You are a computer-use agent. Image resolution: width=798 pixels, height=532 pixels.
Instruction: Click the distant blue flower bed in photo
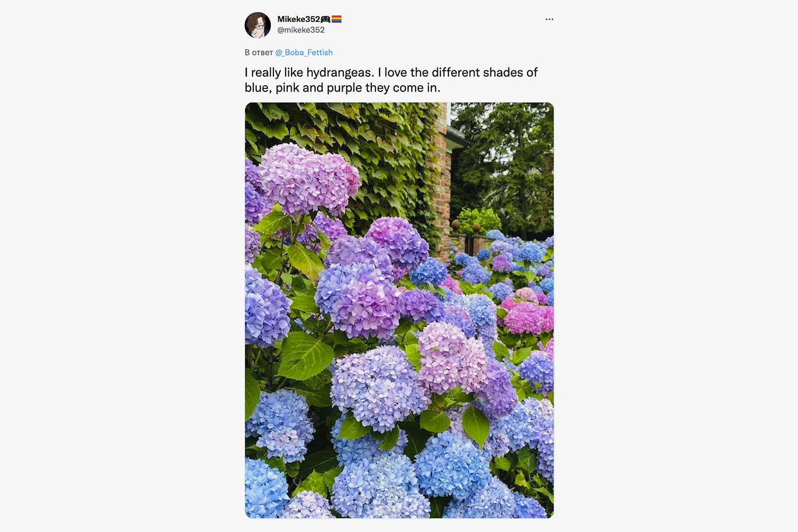505,261
